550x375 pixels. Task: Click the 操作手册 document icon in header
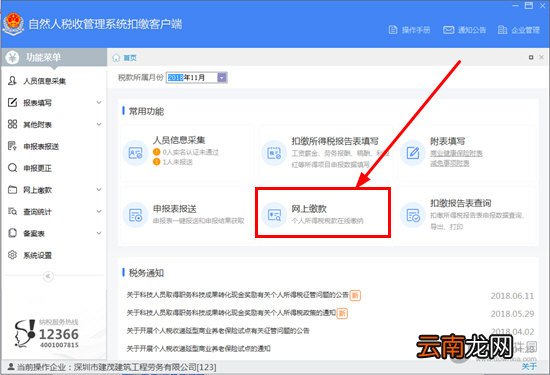(x=393, y=30)
